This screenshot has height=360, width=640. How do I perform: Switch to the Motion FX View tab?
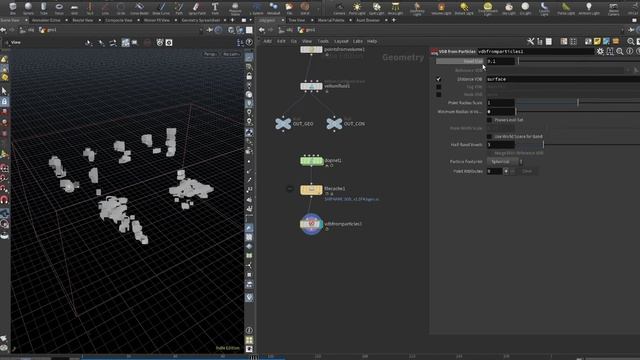click(x=157, y=20)
